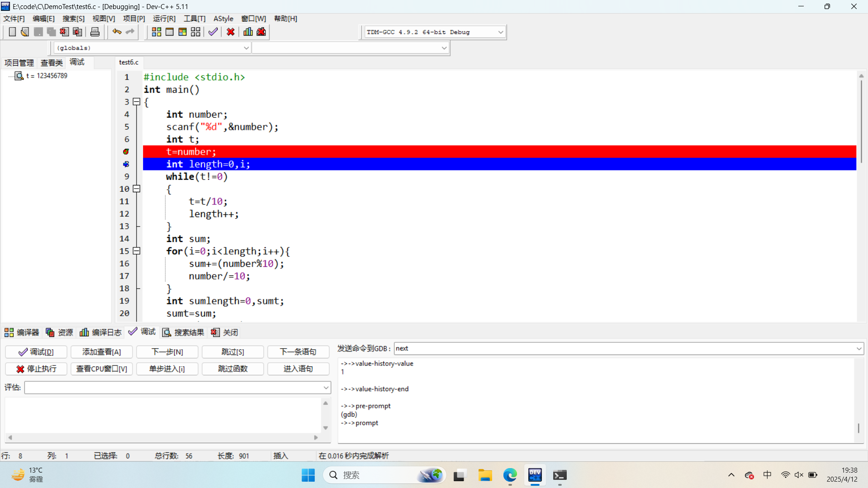Click the 添加查看[A] add watch button

click(x=102, y=352)
